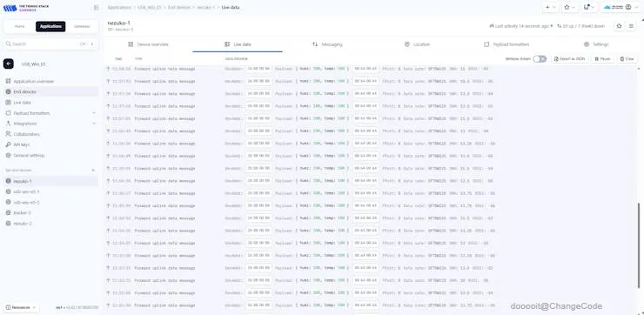644x315 pixels.
Task: Select the Applications tab in sidebar
Action: [50, 26]
